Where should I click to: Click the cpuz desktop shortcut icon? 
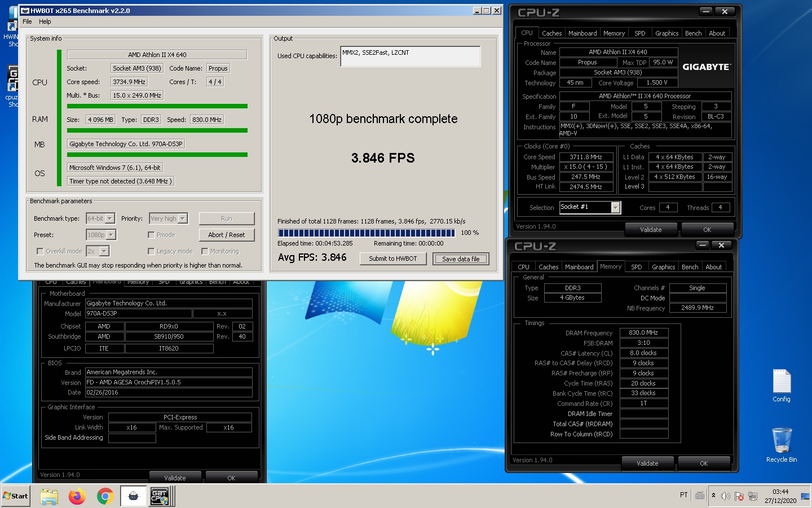[12, 78]
